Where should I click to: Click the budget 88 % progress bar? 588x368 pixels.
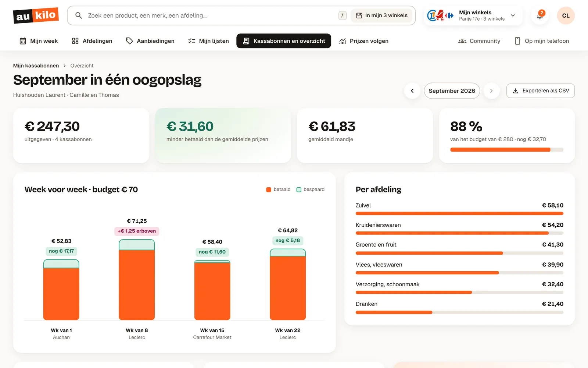click(507, 150)
